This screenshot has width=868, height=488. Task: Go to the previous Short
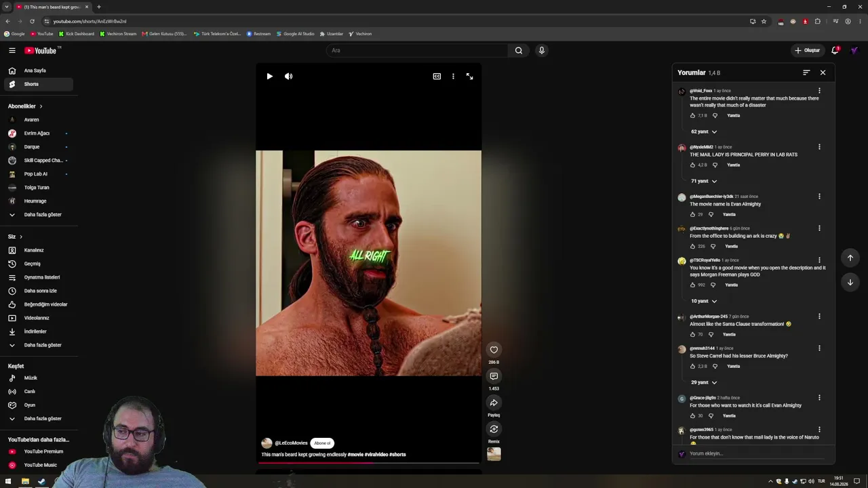pyautogui.click(x=850, y=258)
